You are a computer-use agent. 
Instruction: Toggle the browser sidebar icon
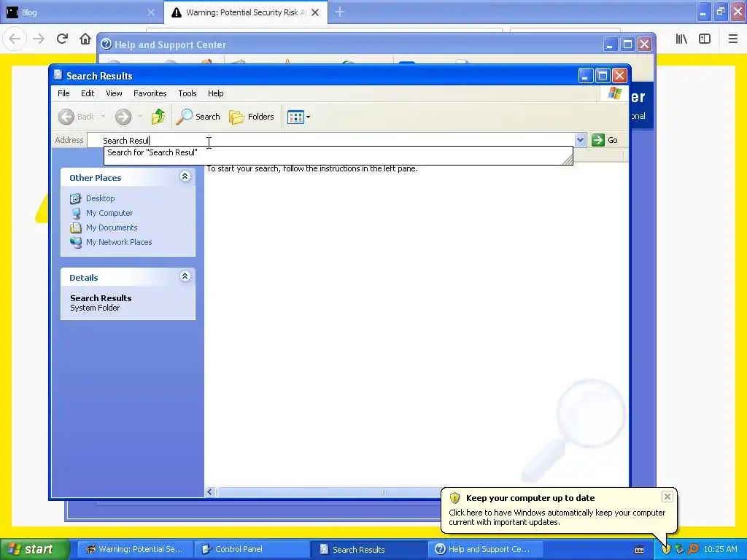coord(705,39)
